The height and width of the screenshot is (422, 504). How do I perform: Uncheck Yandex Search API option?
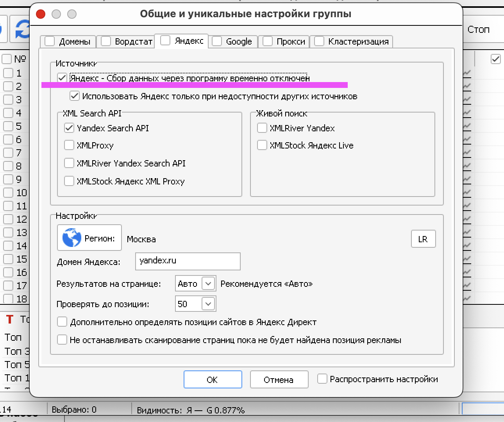[69, 128]
